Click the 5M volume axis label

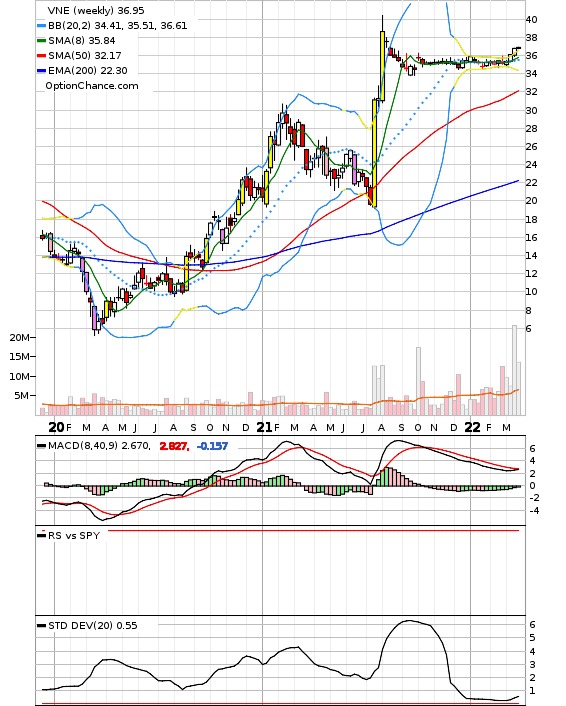coord(22,395)
